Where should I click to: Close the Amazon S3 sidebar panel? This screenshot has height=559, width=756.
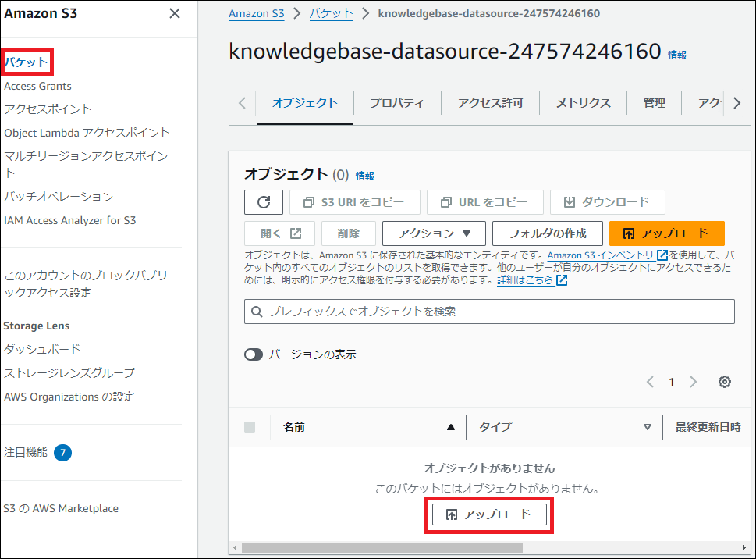[175, 13]
